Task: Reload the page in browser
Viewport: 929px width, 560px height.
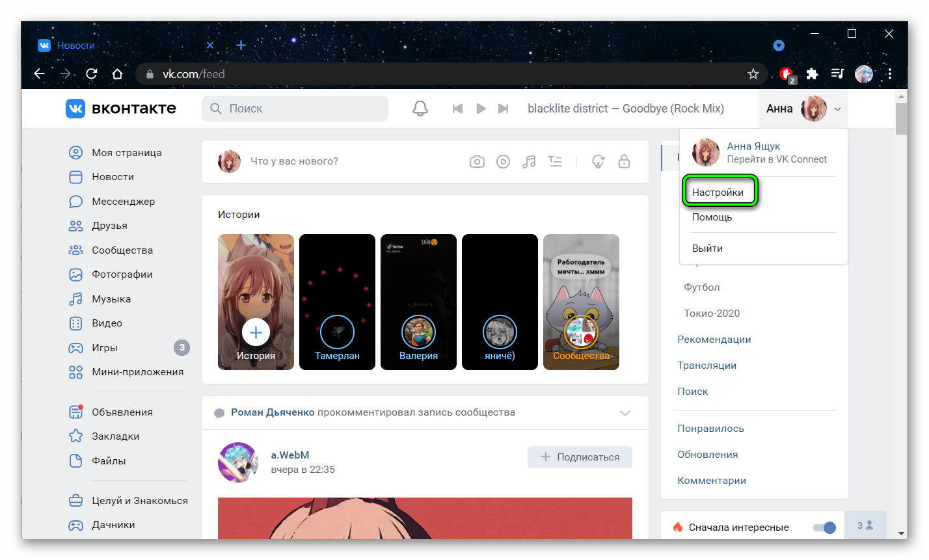Action: (92, 74)
